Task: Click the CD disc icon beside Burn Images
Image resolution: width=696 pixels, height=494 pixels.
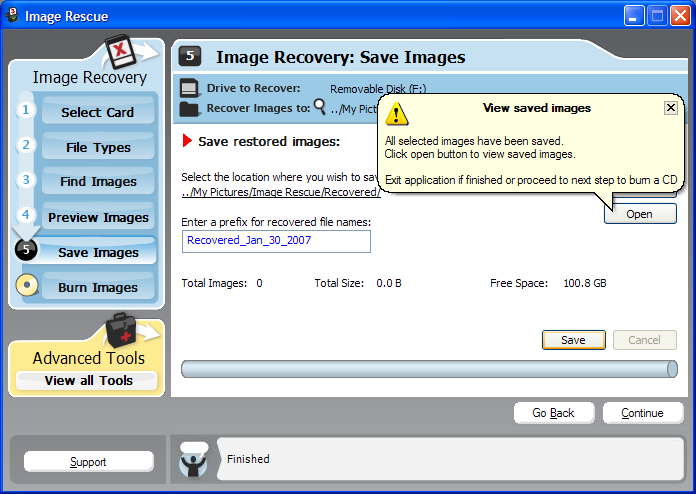Action: [x=27, y=285]
